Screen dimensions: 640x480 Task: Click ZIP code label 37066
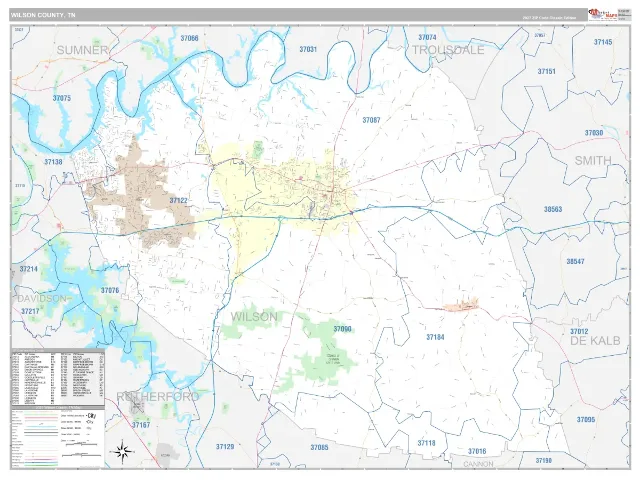pos(189,38)
